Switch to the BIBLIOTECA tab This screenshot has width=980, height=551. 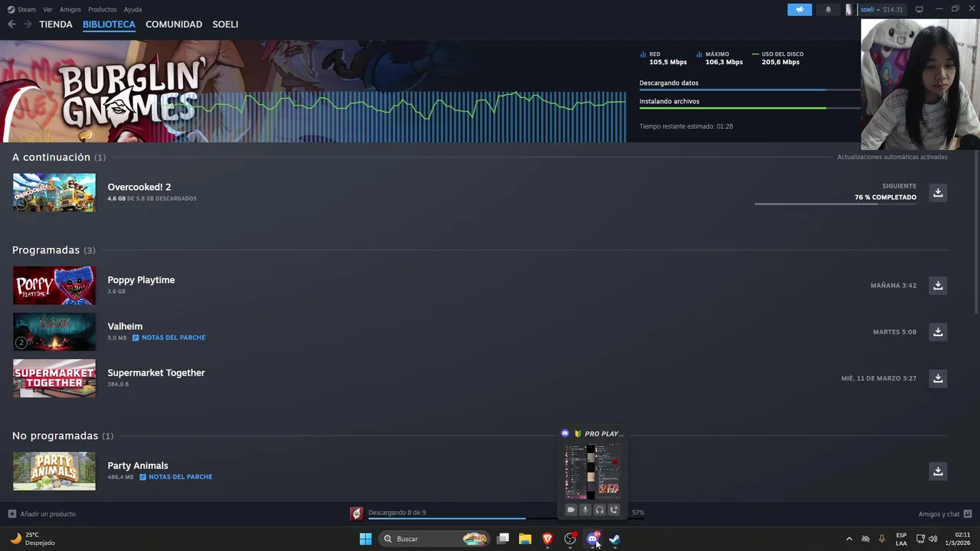(x=109, y=24)
